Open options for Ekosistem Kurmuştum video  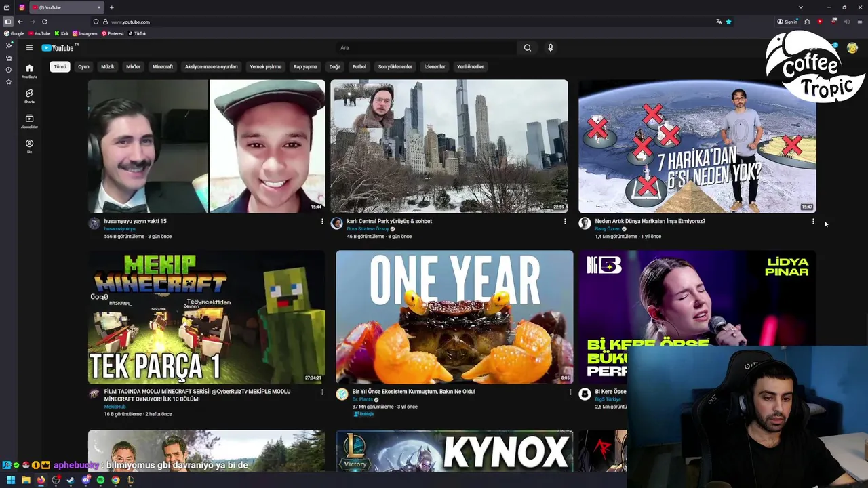point(570,392)
